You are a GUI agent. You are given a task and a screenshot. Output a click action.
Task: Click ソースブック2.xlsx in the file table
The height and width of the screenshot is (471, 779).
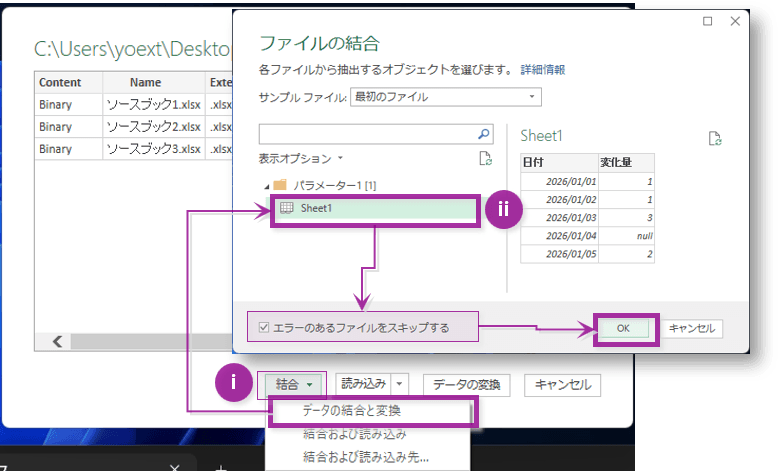point(154,127)
